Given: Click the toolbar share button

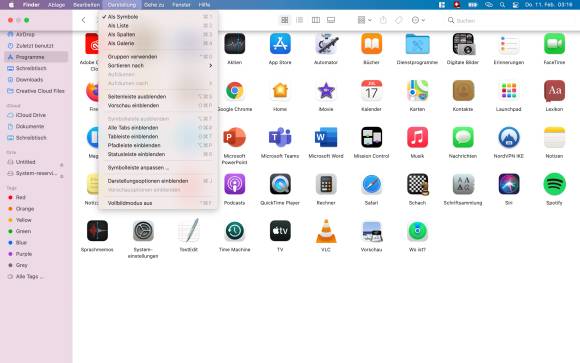Looking at the screenshot, I should (x=383, y=20).
